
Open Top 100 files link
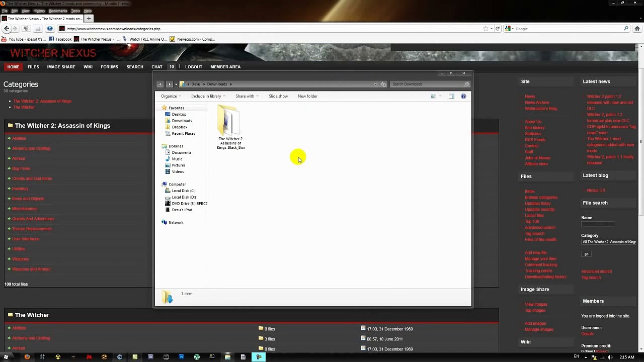(x=532, y=221)
